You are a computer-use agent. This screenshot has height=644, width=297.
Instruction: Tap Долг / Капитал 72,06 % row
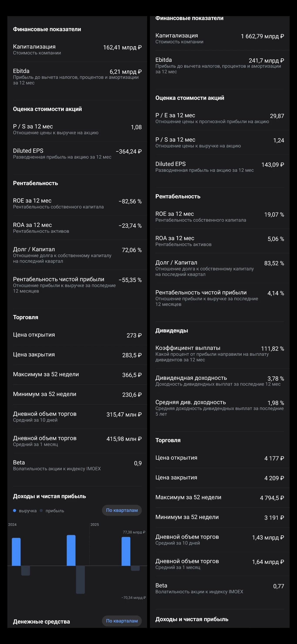[x=77, y=255]
